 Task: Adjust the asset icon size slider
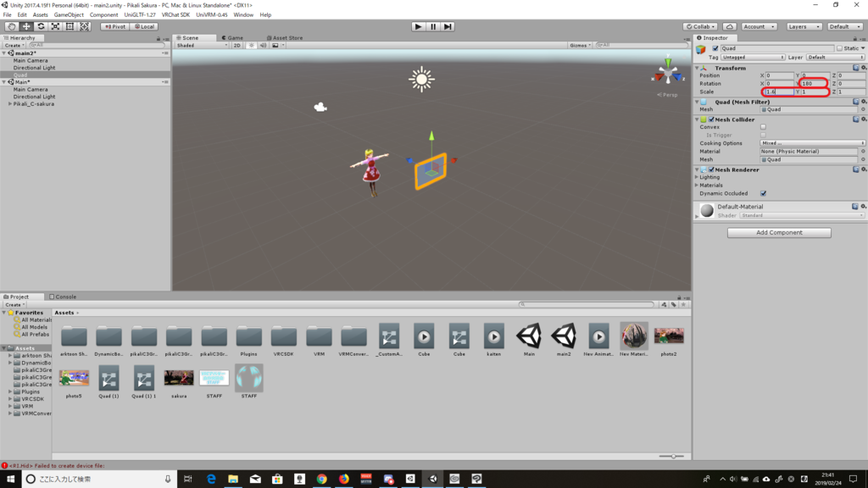[x=671, y=457]
